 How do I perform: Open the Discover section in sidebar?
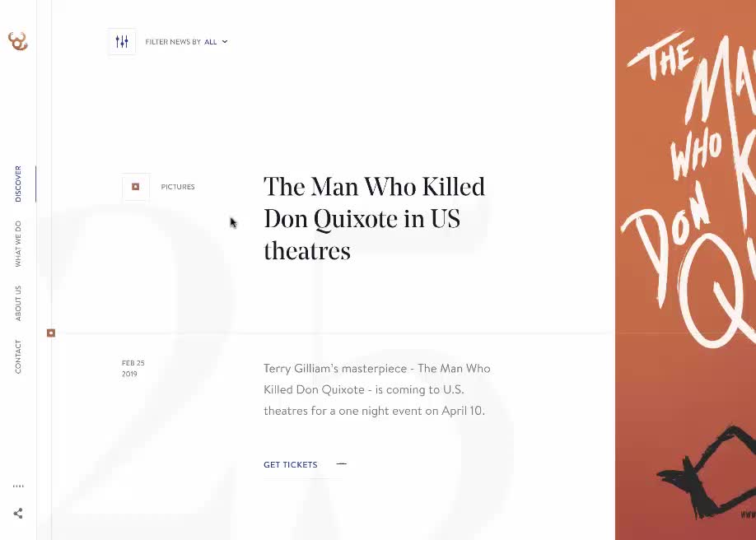(x=18, y=184)
